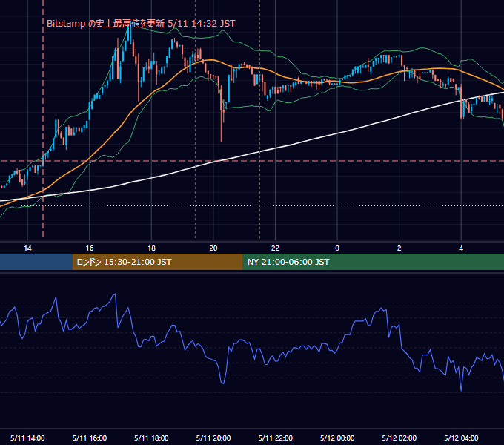This screenshot has width=504, height=445.
Task: Select the ロンドン 15:30-21:00 JST session bar
Action: [x=157, y=262]
